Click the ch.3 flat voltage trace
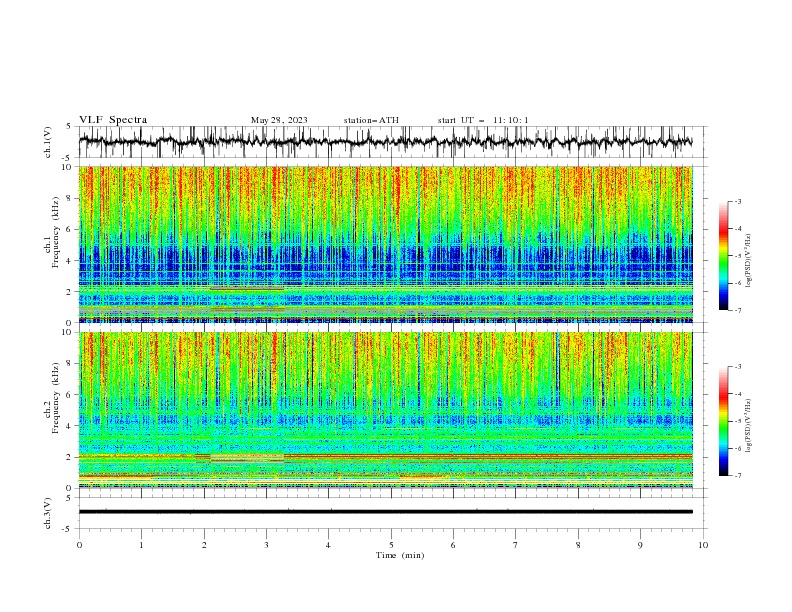The width and height of the screenshot is (792, 612). click(385, 512)
